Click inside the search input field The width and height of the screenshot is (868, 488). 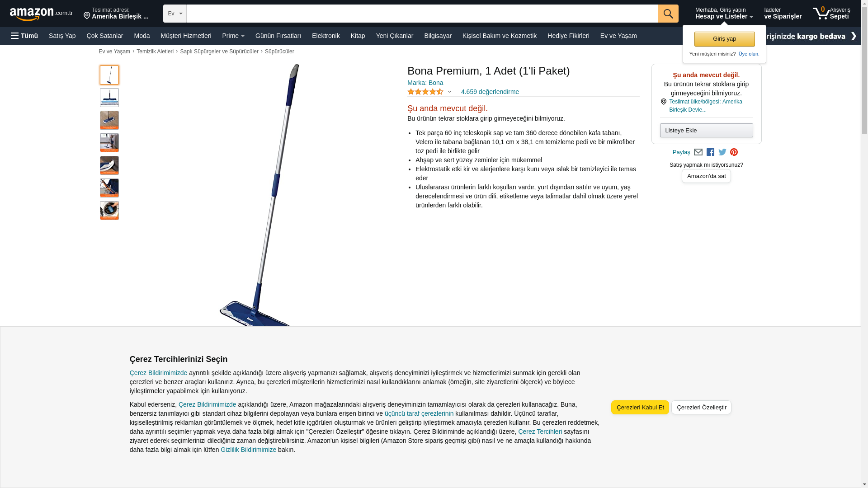(x=422, y=14)
